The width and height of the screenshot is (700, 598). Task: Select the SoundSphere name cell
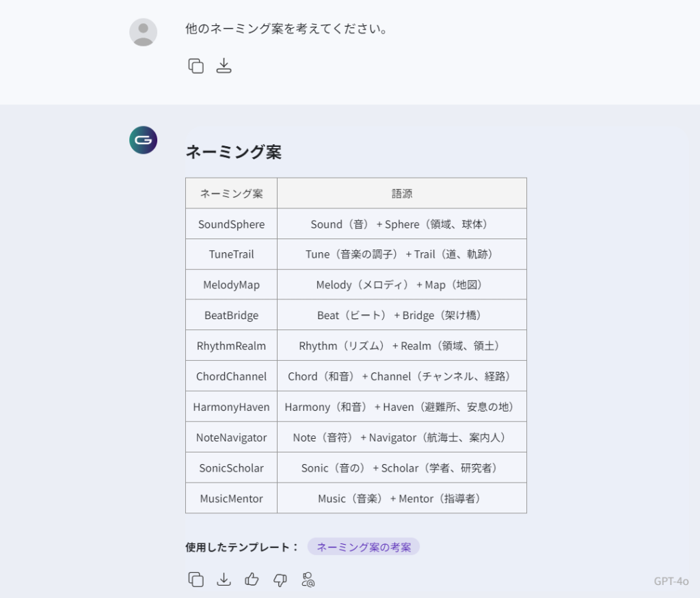[x=231, y=224]
